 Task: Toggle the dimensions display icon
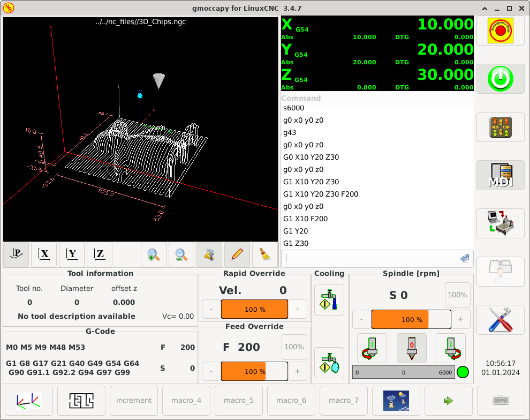(x=209, y=254)
